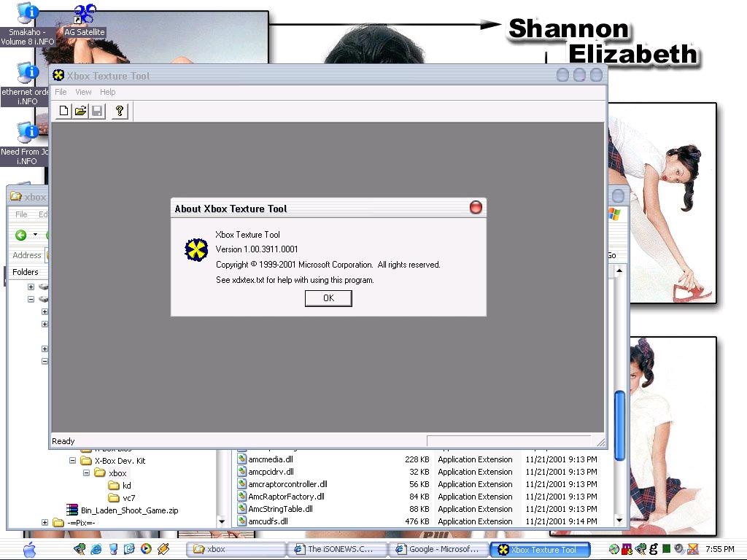Select the ethernet order i.NFO desktop icon
Screen dimensions: 747x560
[x=26, y=84]
